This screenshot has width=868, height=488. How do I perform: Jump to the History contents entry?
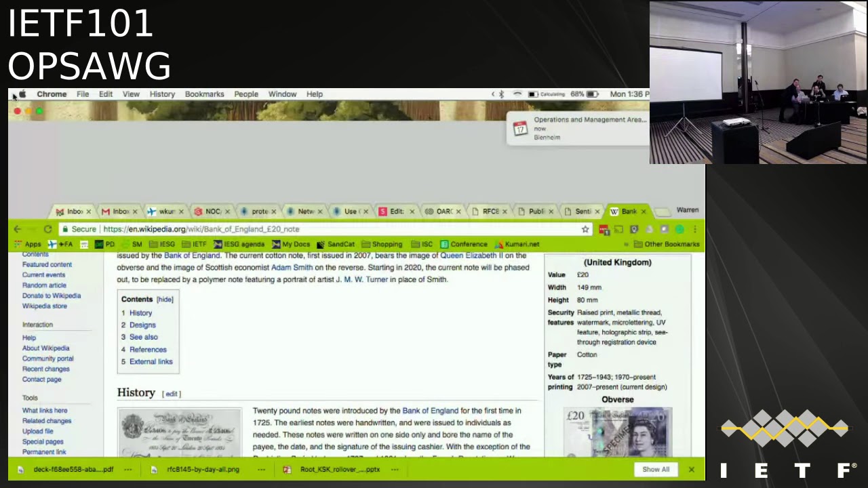click(x=136, y=313)
